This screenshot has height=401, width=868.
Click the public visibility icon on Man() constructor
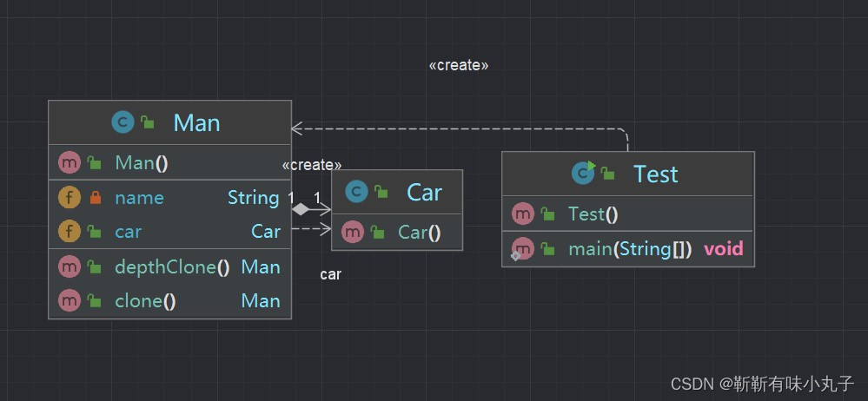point(95,164)
